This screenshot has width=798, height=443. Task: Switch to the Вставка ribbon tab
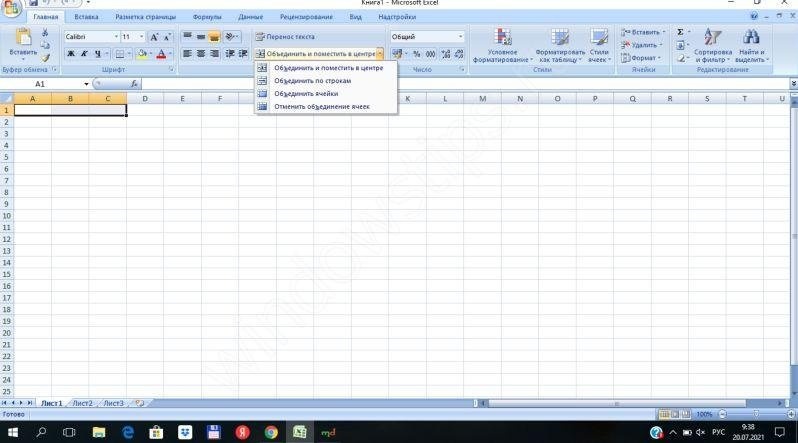pos(86,17)
